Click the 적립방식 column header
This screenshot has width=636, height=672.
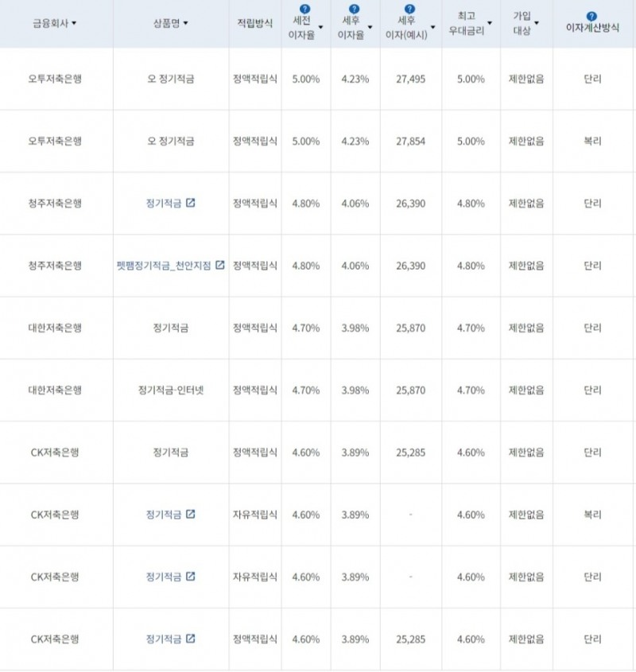click(255, 24)
